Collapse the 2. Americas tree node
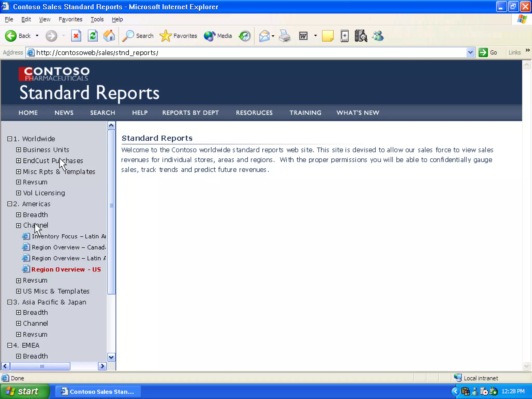 coord(10,204)
